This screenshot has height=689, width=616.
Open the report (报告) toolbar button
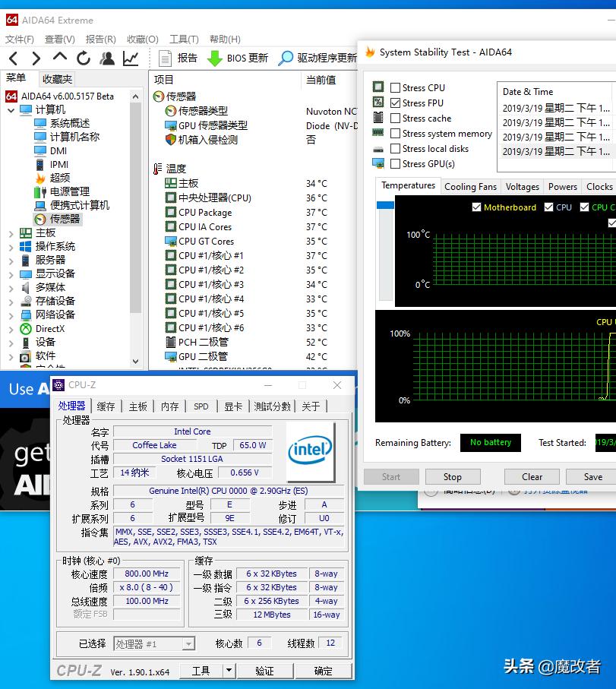[x=179, y=58]
